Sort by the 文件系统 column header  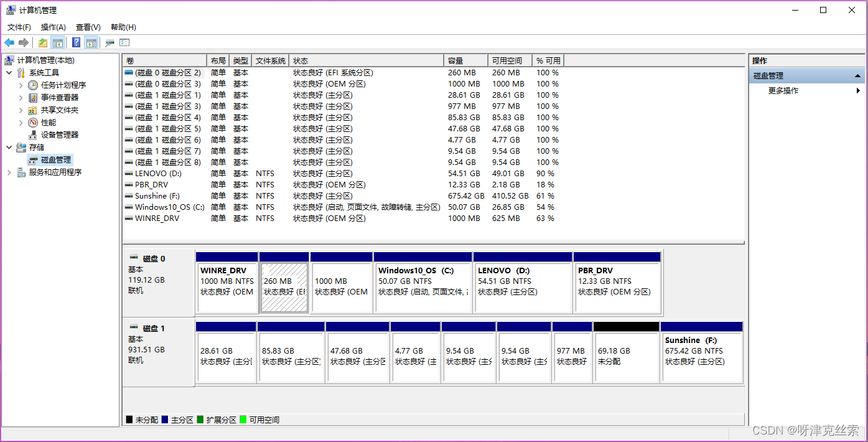271,60
